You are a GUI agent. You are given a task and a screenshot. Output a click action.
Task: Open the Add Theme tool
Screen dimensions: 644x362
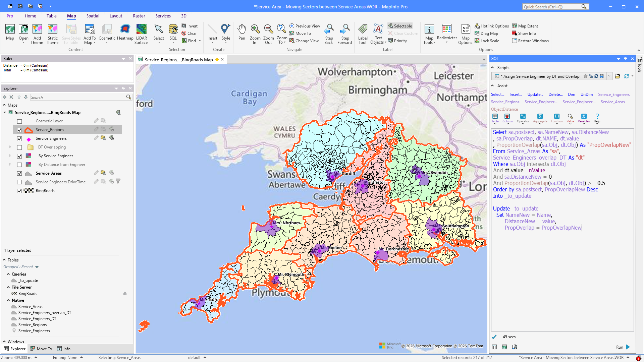37,34
